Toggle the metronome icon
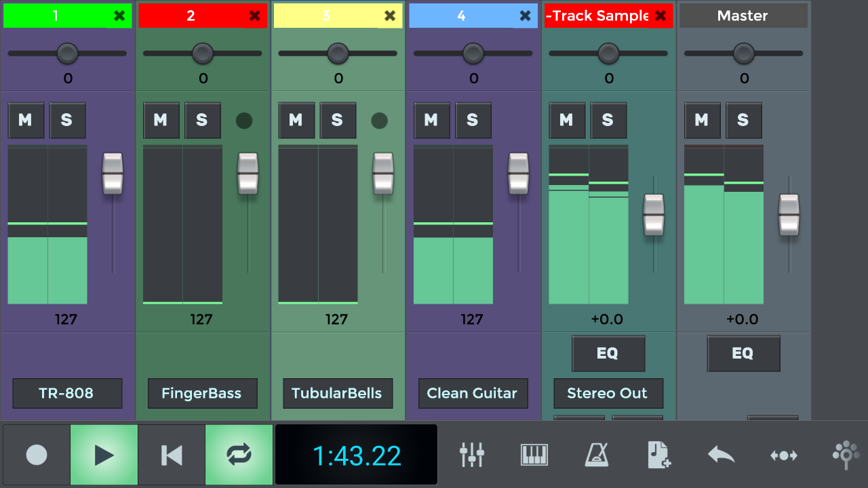 [597, 455]
